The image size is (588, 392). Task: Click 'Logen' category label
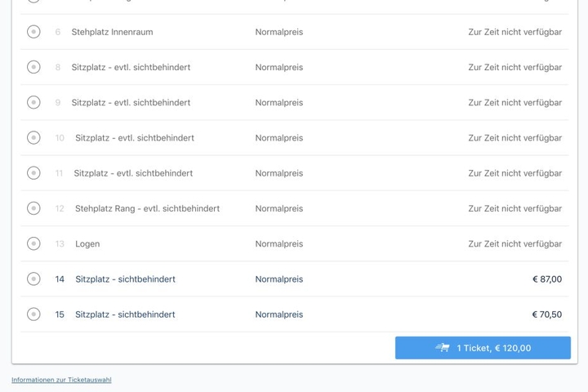[x=87, y=244]
